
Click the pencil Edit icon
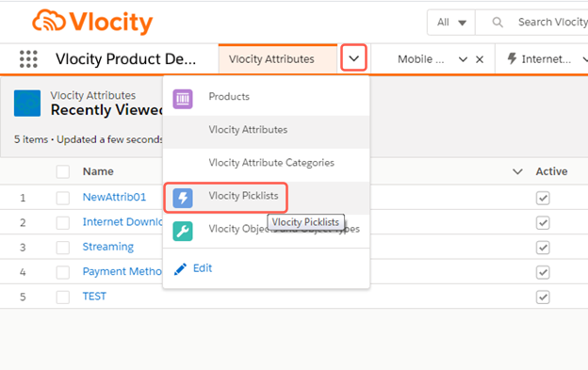coord(180,269)
